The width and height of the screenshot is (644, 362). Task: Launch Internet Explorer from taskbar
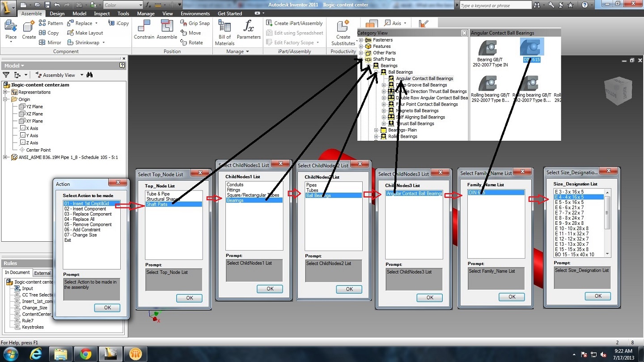(35, 354)
